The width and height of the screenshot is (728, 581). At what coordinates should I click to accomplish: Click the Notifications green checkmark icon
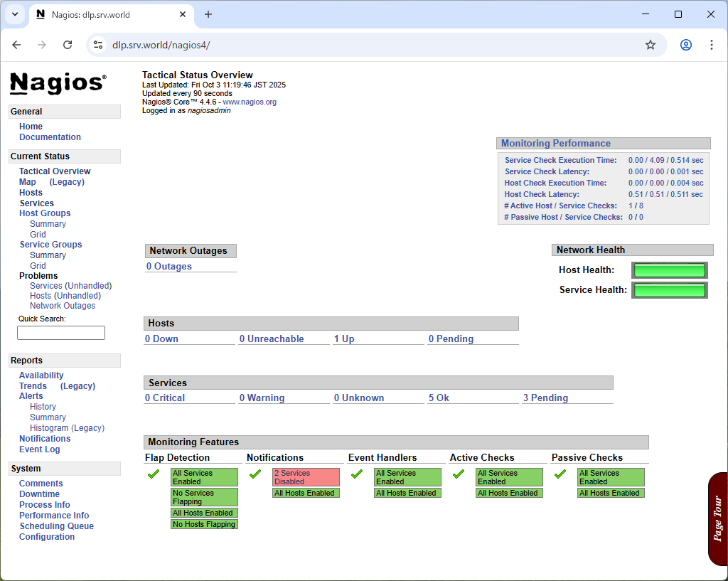pos(255,474)
